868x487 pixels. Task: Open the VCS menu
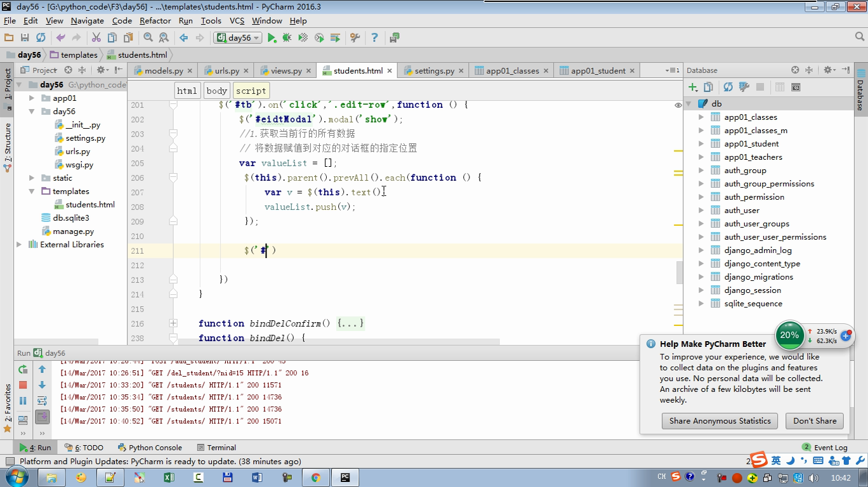237,20
